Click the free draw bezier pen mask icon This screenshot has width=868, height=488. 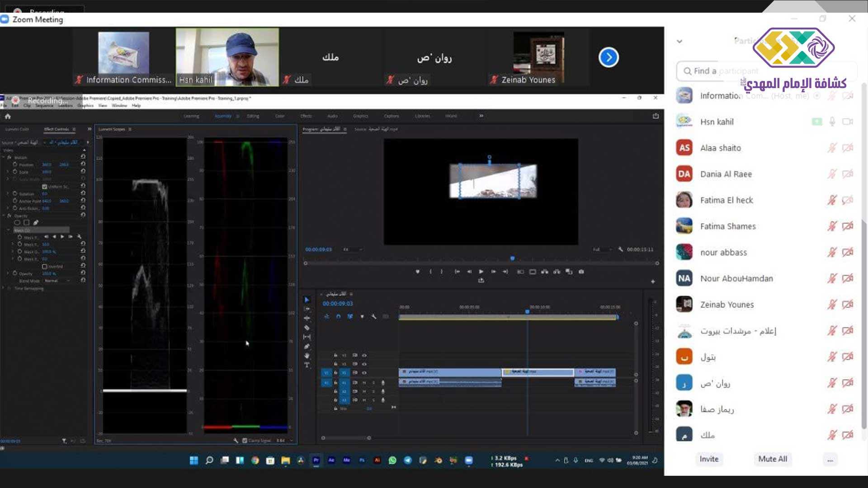(36, 222)
